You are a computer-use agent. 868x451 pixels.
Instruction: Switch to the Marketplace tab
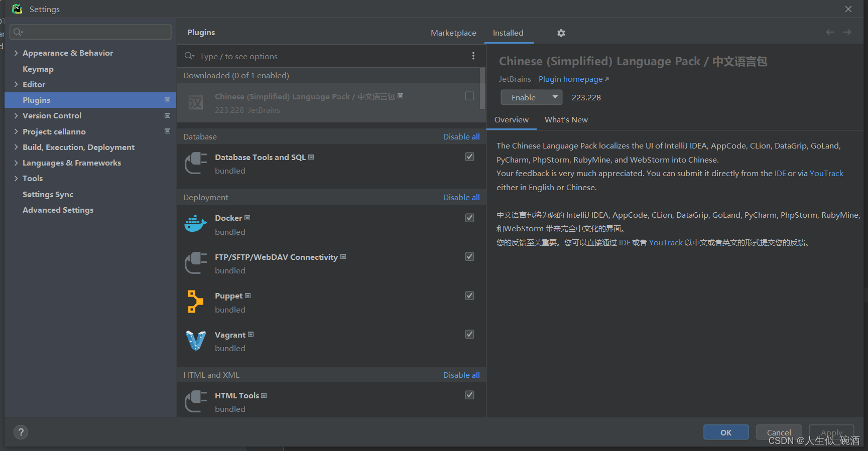453,33
